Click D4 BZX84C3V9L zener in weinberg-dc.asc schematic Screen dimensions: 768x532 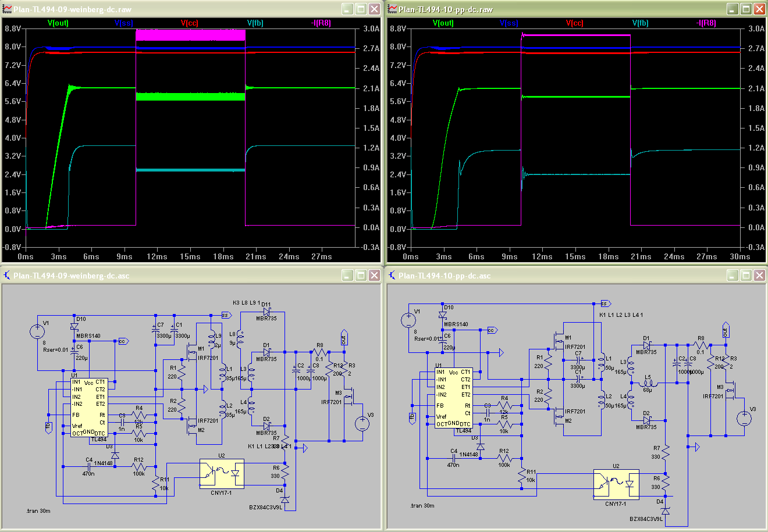tap(285, 499)
